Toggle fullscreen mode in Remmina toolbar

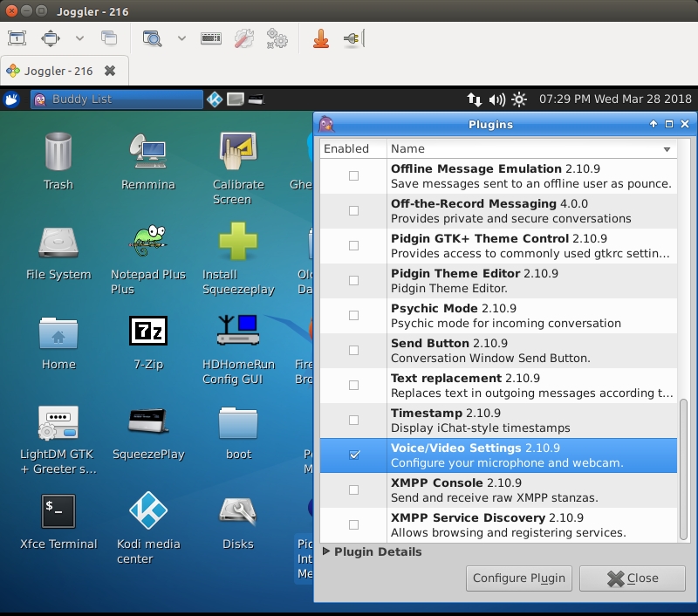[x=51, y=38]
